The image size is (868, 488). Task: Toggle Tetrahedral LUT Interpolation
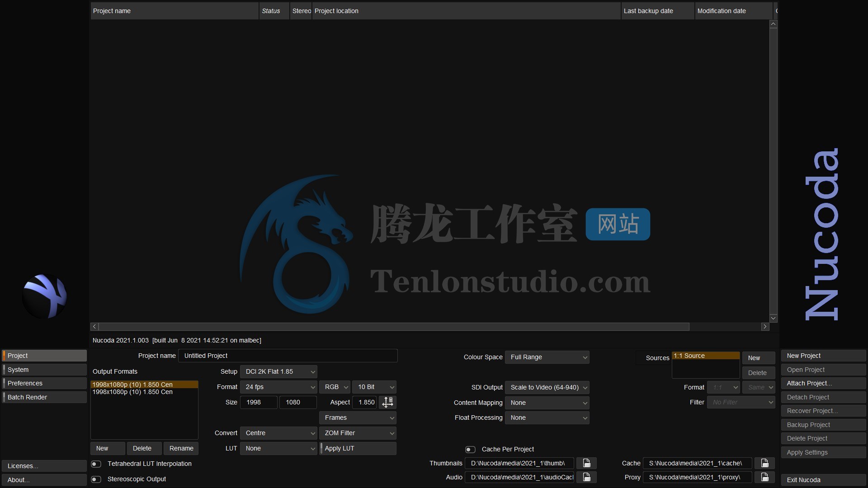(x=96, y=464)
